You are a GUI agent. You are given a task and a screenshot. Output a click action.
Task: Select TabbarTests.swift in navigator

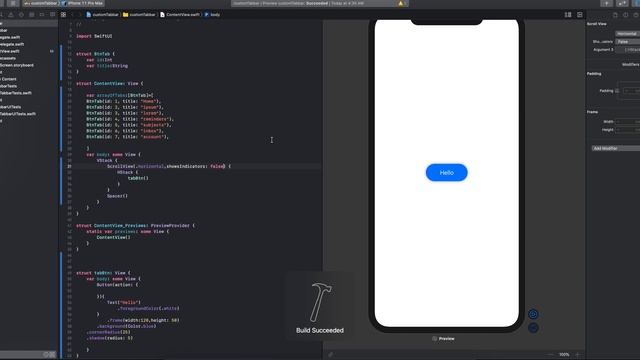click(x=16, y=93)
